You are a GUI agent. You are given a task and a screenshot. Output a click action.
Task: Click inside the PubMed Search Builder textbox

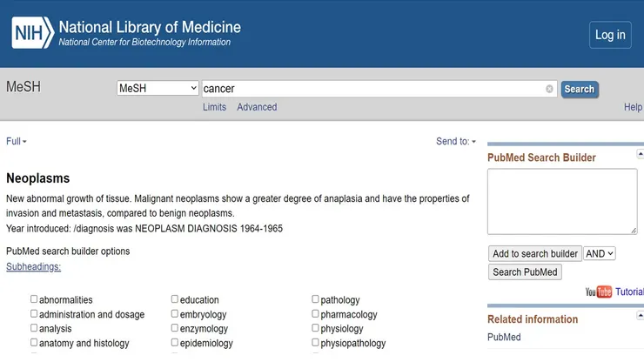coord(561,201)
